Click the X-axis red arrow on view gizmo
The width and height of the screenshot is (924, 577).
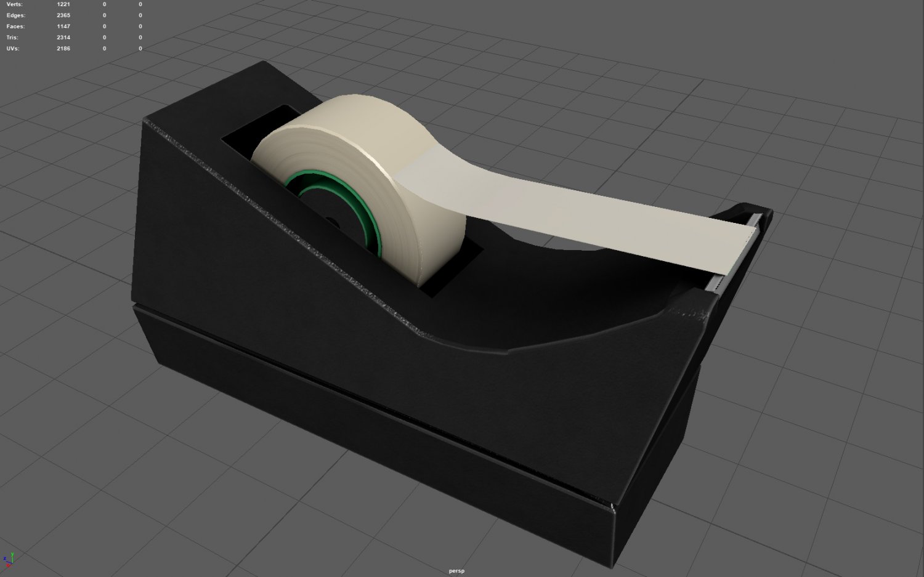(8, 565)
